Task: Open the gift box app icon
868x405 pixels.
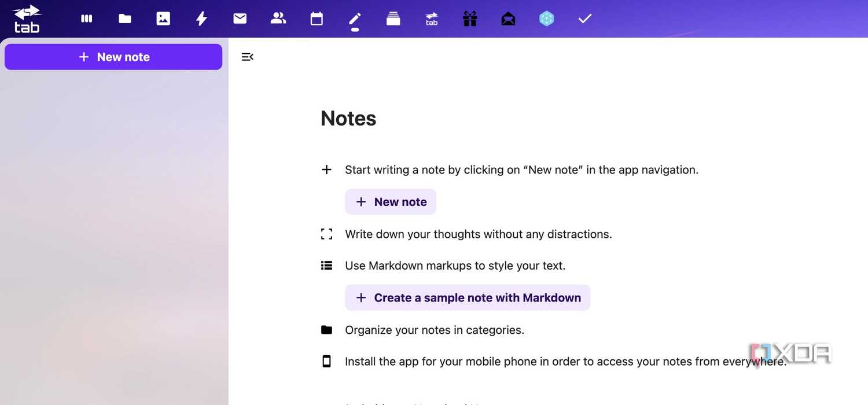Action: point(470,19)
